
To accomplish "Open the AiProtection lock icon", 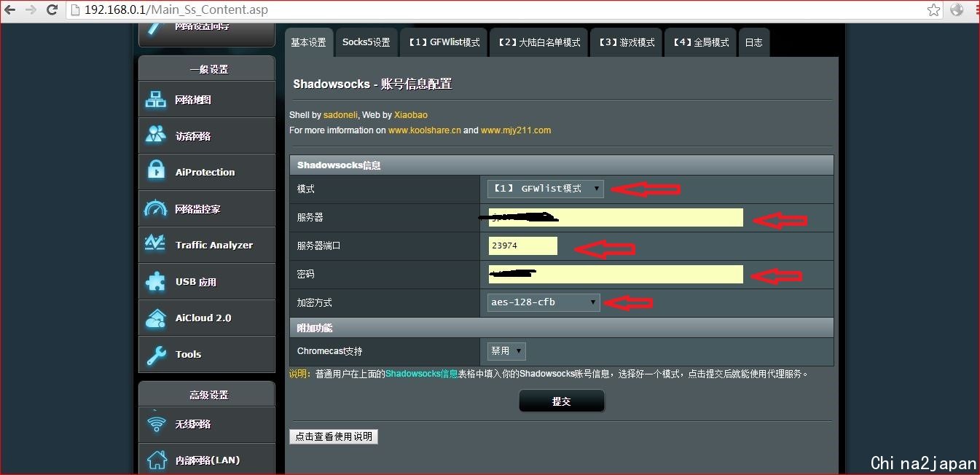I will tap(156, 172).
